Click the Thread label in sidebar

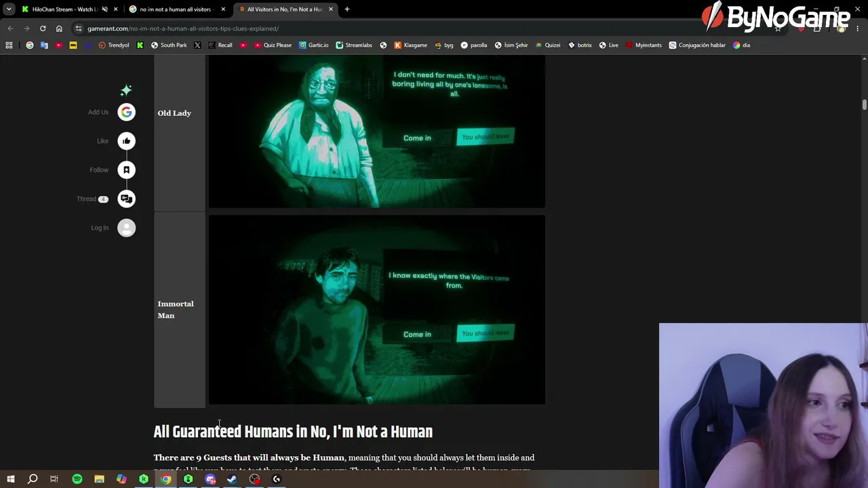pyautogui.click(x=86, y=199)
